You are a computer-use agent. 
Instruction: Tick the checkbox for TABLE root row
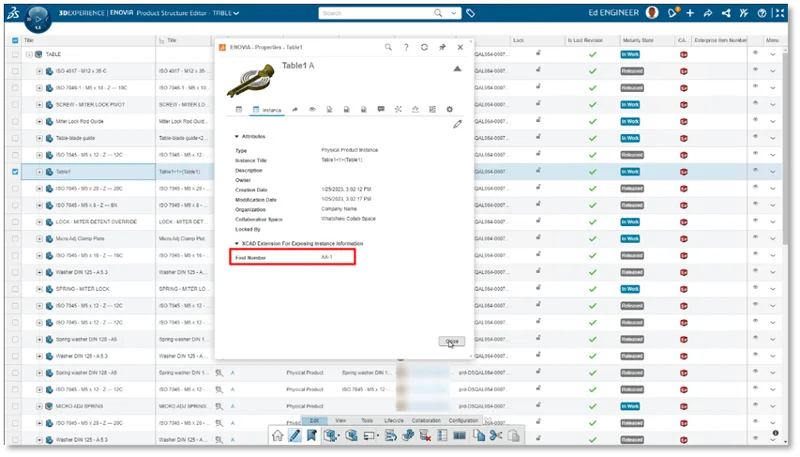[x=14, y=54]
